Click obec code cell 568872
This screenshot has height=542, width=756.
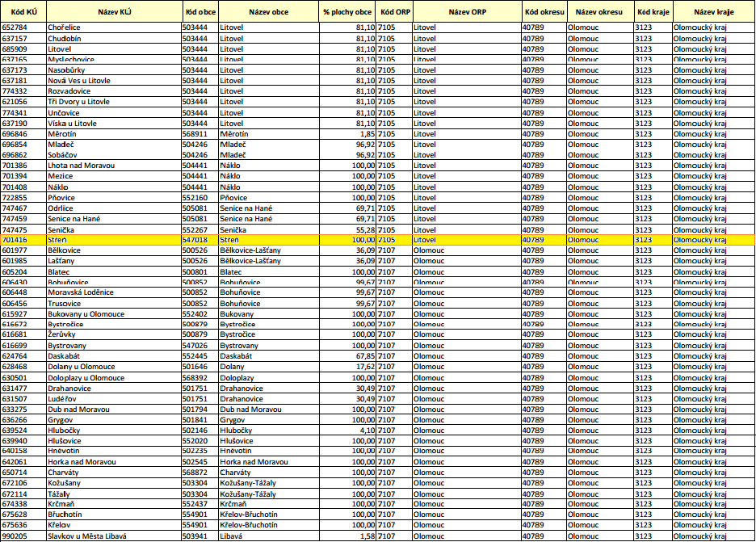[200, 473]
